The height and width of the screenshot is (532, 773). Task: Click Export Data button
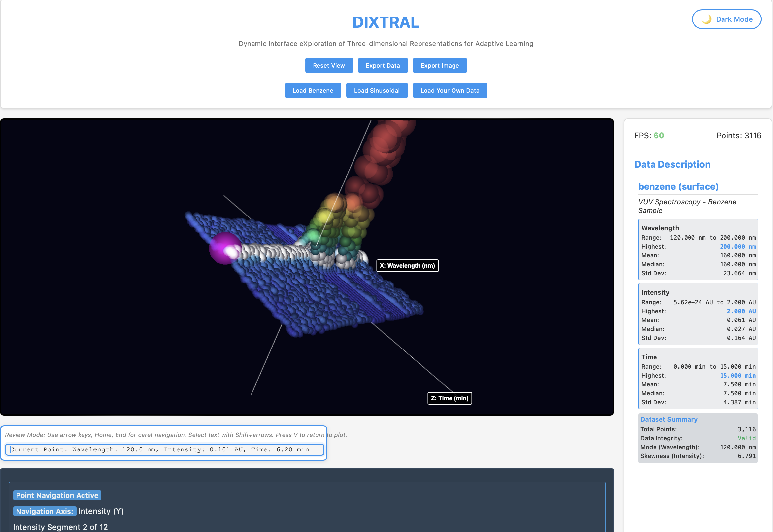382,65
